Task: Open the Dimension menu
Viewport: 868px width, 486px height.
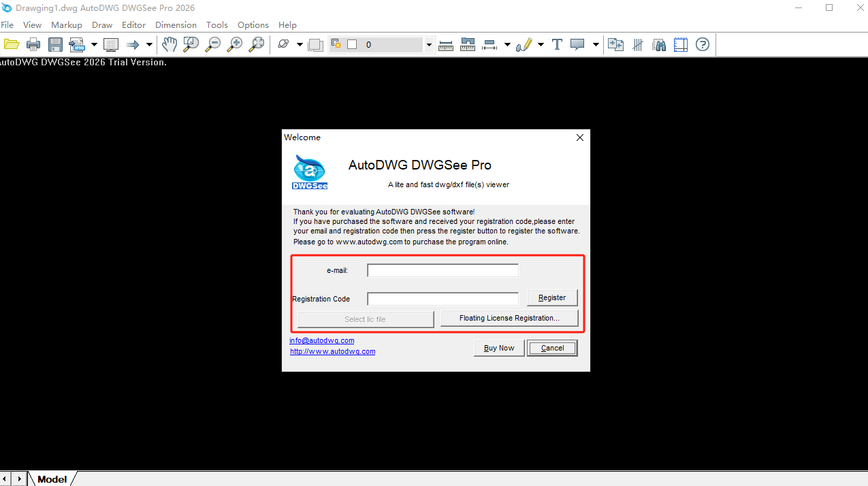Action: [x=176, y=25]
